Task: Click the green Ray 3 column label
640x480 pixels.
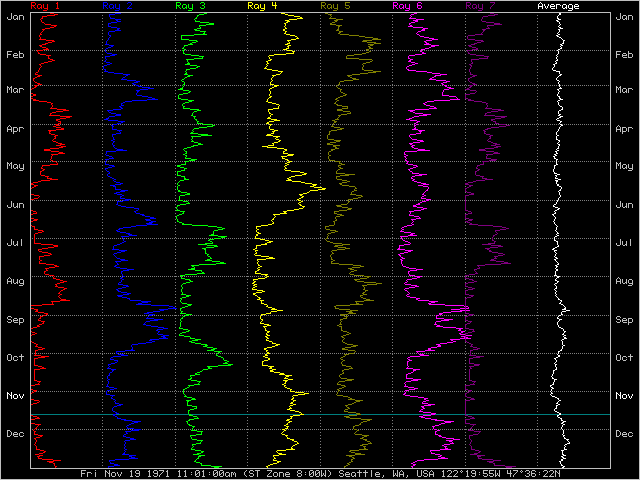Action: click(x=190, y=6)
